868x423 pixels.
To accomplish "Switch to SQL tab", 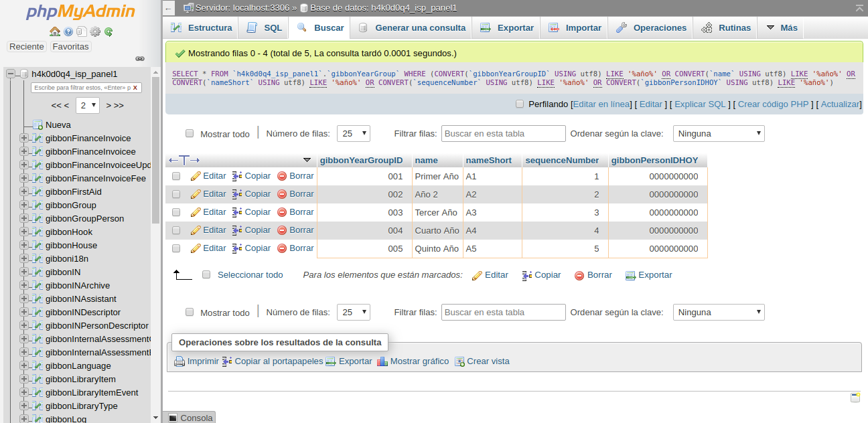I will [x=264, y=27].
